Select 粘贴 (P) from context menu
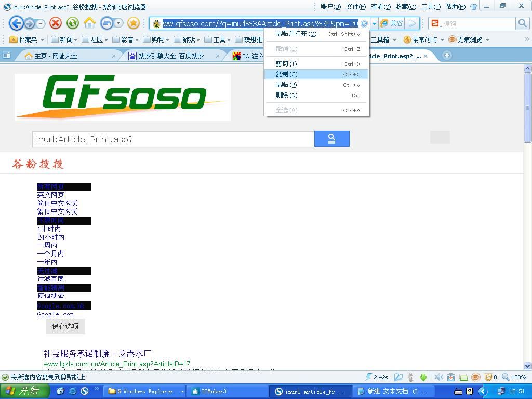Image resolution: width=532 pixels, height=399 pixels. [x=316, y=85]
